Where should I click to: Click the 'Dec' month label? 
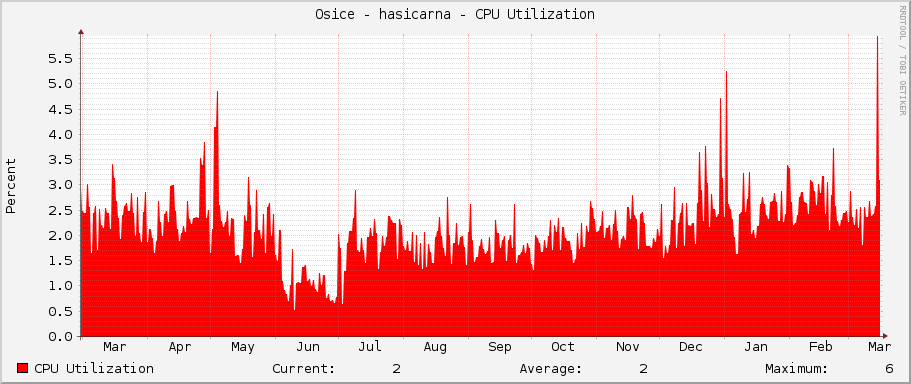coord(691,347)
